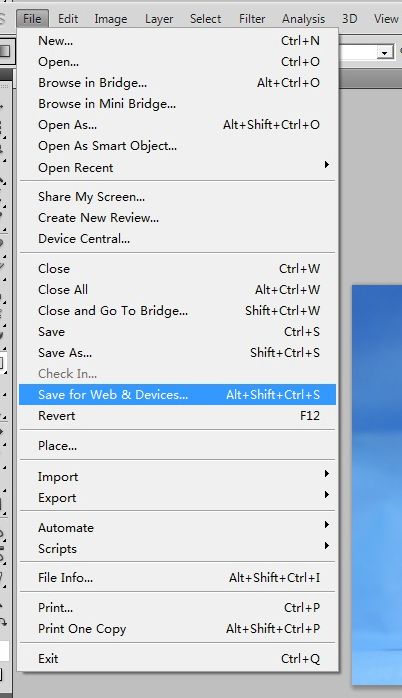Choose Device Central...
The image size is (402, 698).
tap(177, 239)
